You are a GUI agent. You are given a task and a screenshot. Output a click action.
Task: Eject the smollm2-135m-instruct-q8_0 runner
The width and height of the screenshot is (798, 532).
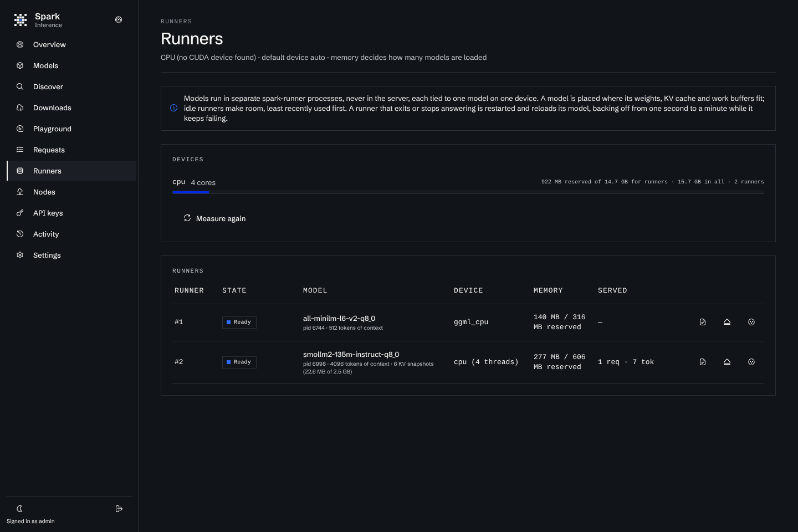coord(727,362)
